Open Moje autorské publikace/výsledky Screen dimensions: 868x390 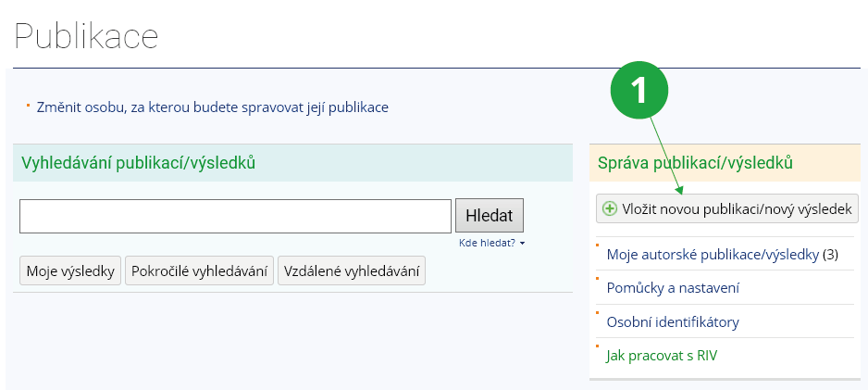pyautogui.click(x=712, y=254)
